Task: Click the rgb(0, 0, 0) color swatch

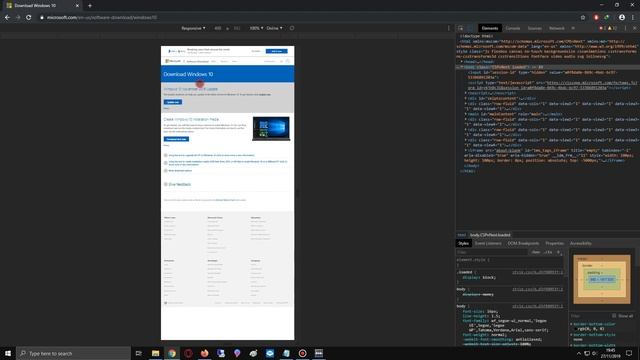Action: point(576,329)
